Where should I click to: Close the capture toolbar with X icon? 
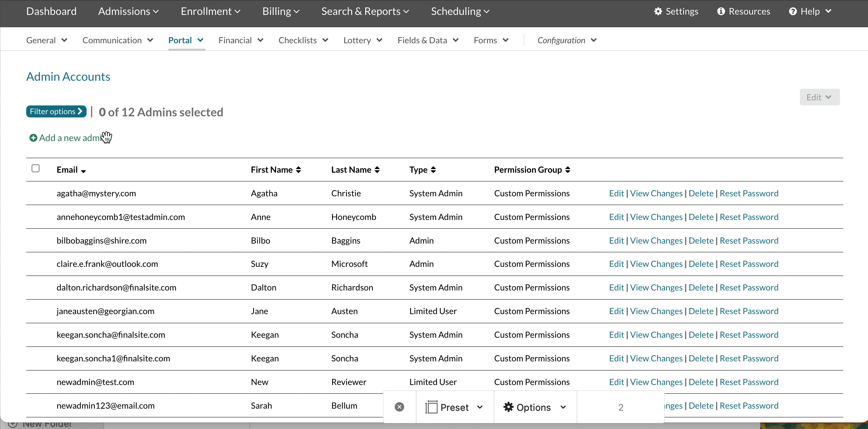[x=399, y=407]
